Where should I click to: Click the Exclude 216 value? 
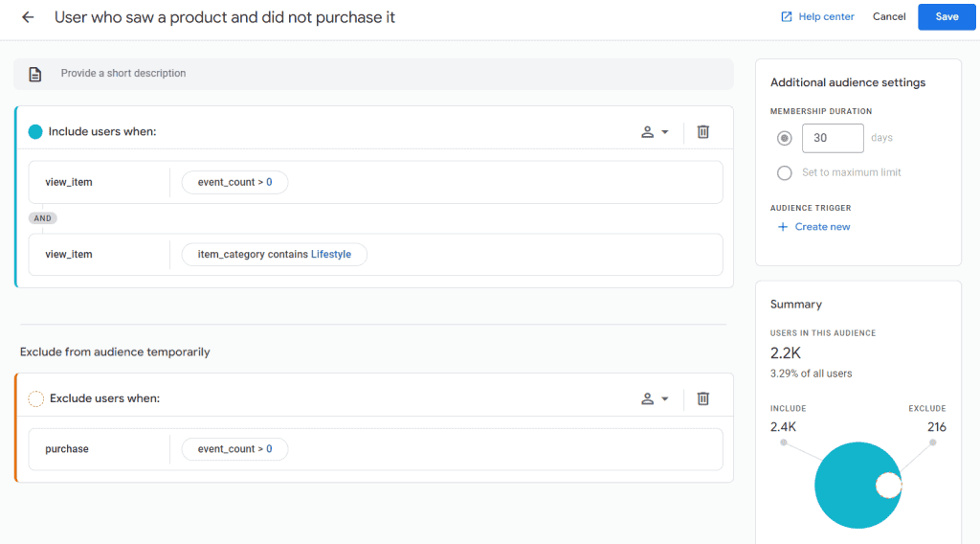point(936,427)
